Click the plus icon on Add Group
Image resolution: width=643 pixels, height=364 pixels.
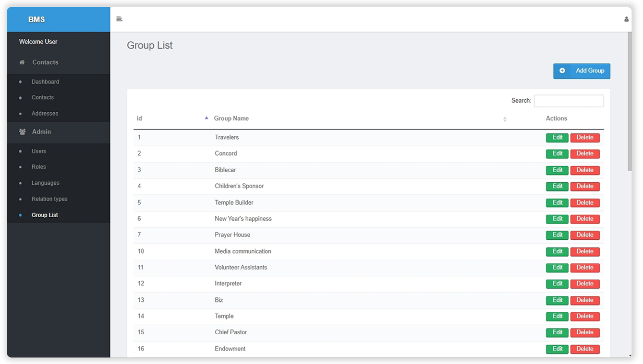coord(562,71)
